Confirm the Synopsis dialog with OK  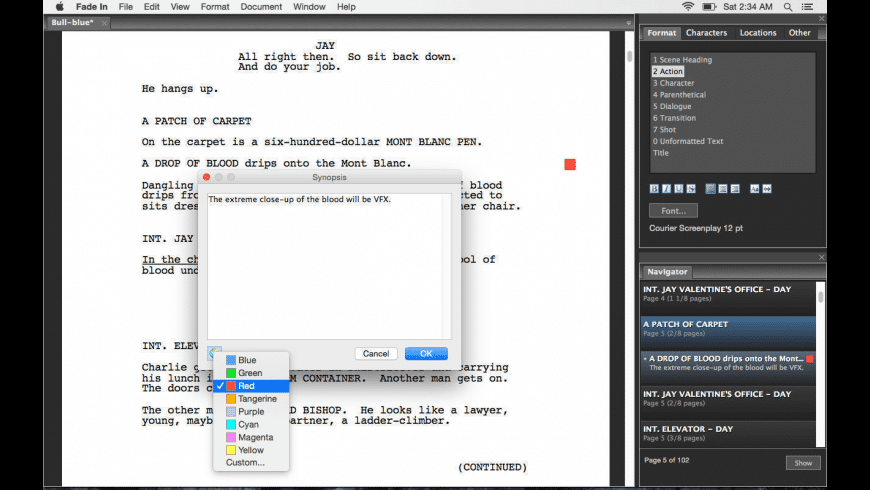tap(426, 353)
